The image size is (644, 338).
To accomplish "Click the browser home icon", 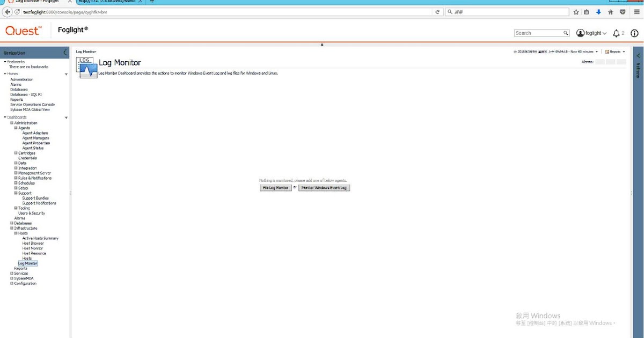I will [x=611, y=11].
